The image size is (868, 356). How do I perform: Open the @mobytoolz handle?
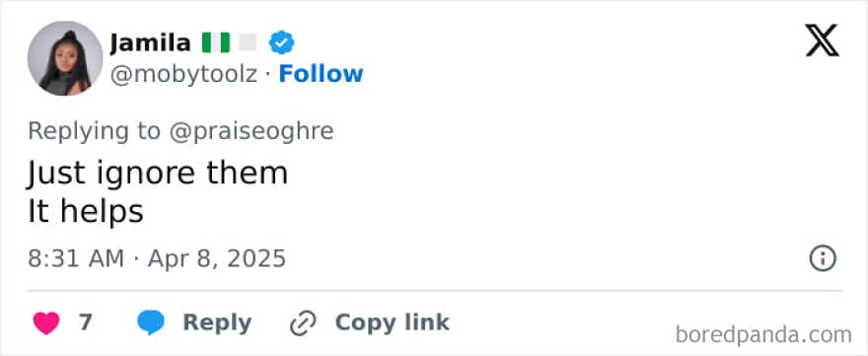183,74
